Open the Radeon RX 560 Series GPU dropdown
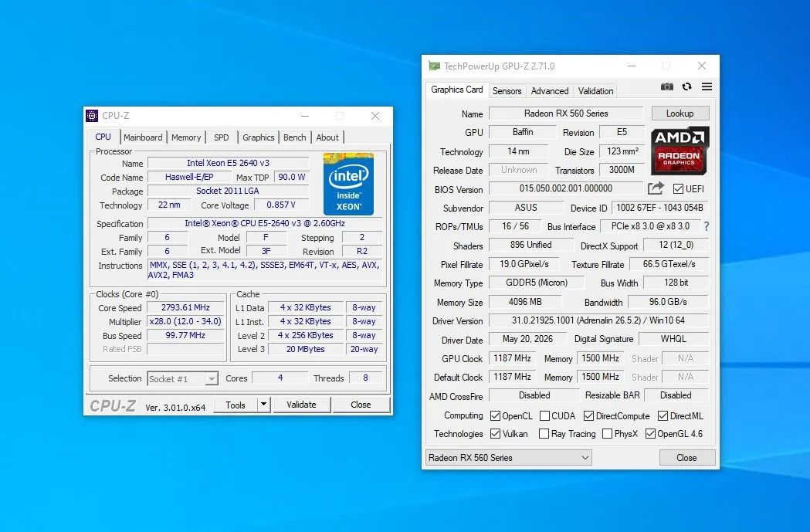Viewport: 810px width, 532px height. click(508, 458)
